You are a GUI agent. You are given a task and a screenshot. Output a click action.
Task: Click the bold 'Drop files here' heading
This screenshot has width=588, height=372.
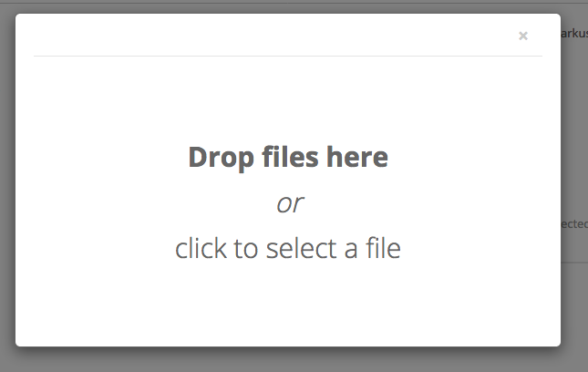(x=288, y=158)
